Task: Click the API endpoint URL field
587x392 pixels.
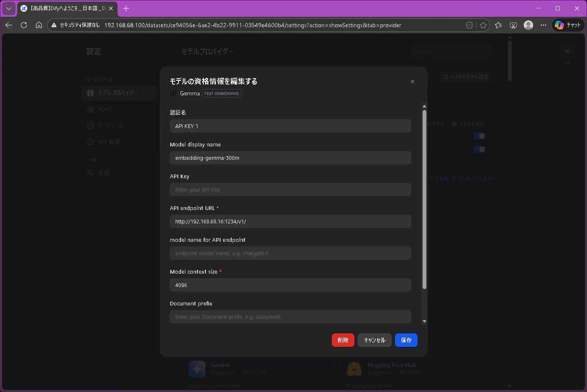Action: [290, 221]
